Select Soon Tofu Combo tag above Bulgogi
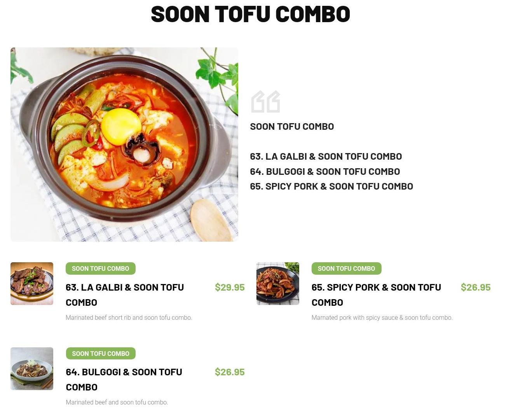The height and width of the screenshot is (420, 509). [101, 354]
